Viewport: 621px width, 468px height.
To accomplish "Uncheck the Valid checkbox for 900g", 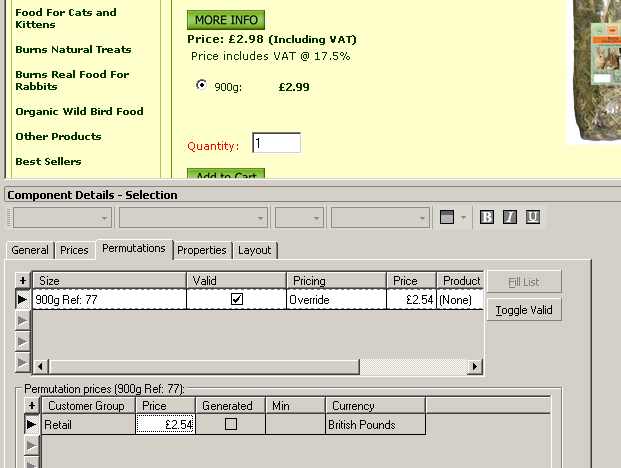I will pyautogui.click(x=237, y=299).
